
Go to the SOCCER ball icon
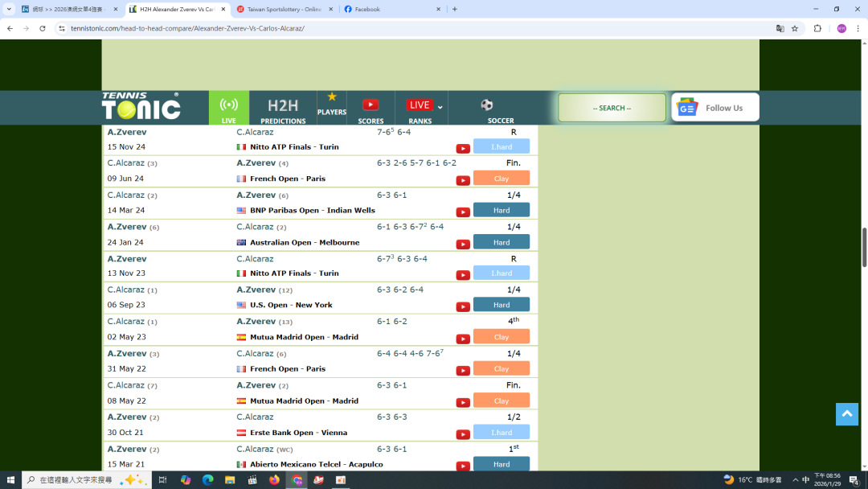[x=487, y=105]
